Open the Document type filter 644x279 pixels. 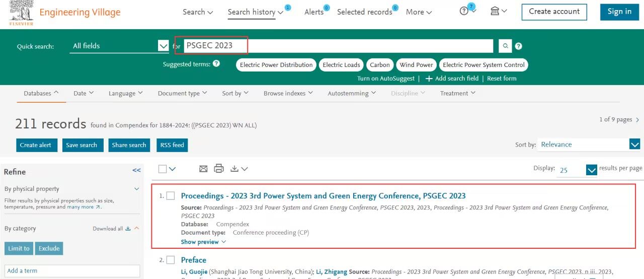[183, 93]
